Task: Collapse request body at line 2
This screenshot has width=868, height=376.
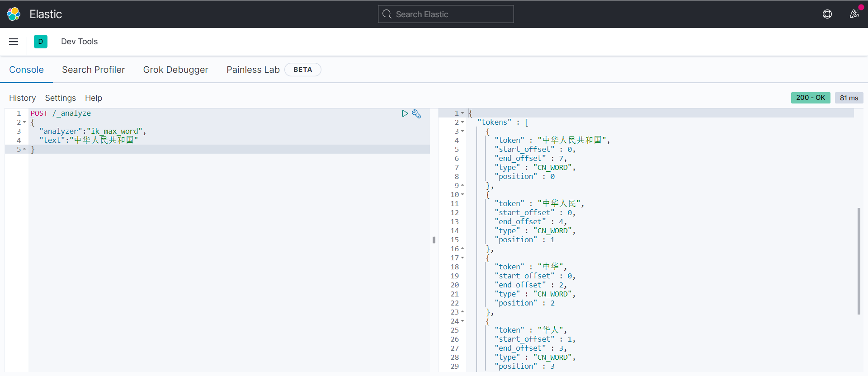Action: pos(24,122)
